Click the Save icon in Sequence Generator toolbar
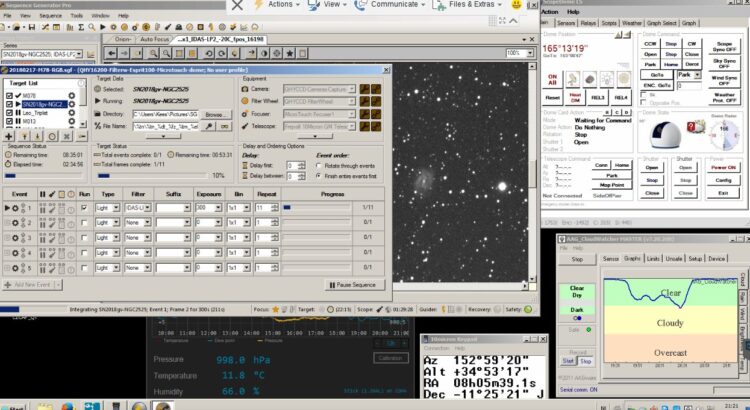 coord(32,28)
